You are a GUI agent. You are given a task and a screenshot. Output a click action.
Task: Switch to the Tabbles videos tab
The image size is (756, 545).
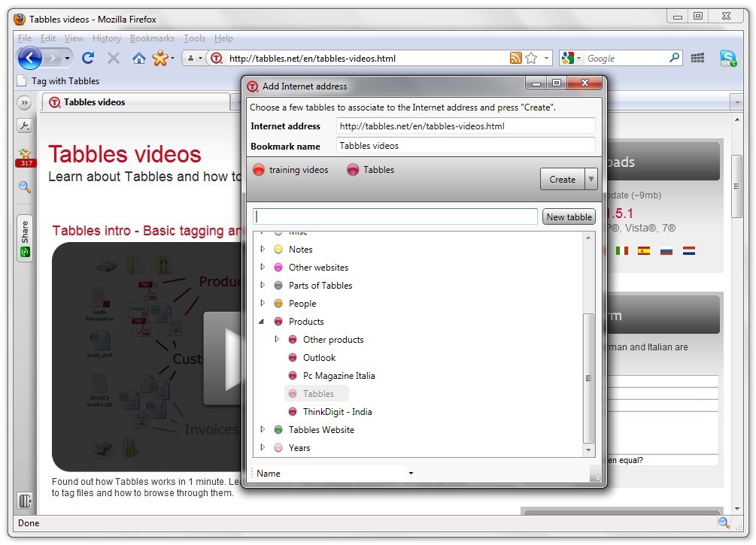(x=136, y=102)
